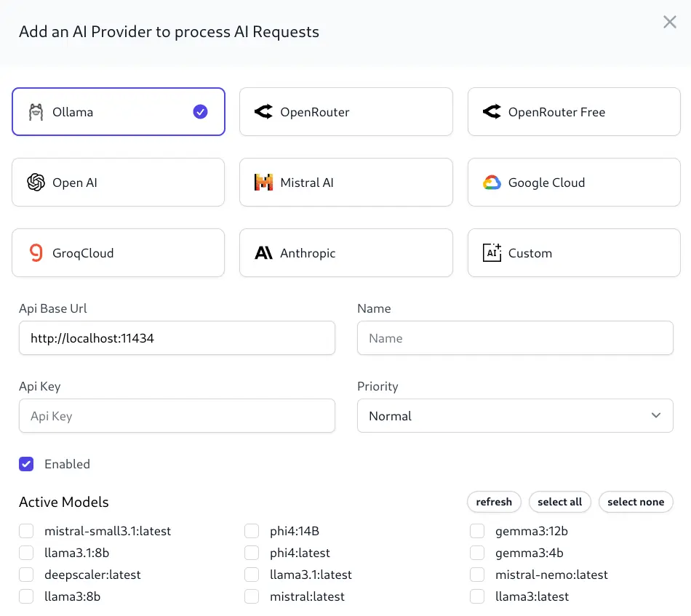The image size is (691, 616).
Task: Click the Mistral AI logo icon
Action: coord(263,183)
